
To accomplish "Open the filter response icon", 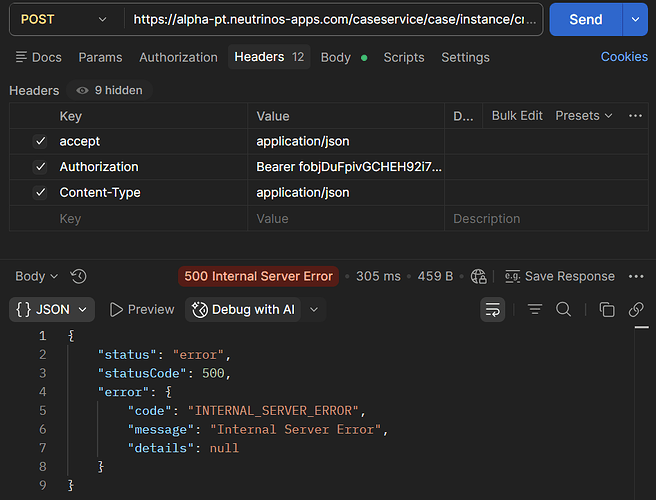I will pyautogui.click(x=535, y=310).
